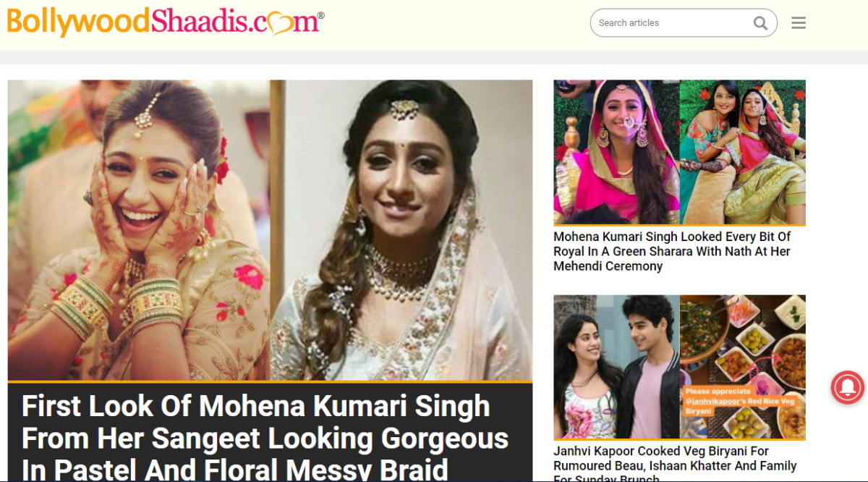Image resolution: width=868 pixels, height=482 pixels.
Task: Click the orange bar above the main headline
Action: (270, 382)
